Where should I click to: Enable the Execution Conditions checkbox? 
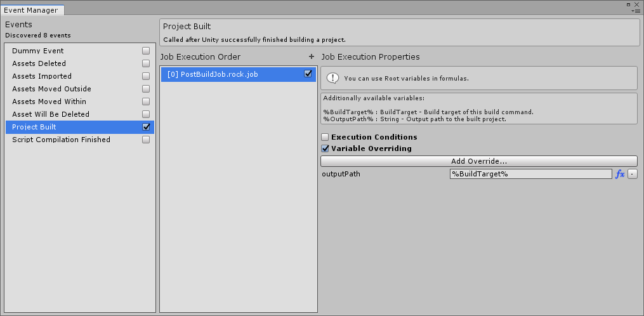325,137
